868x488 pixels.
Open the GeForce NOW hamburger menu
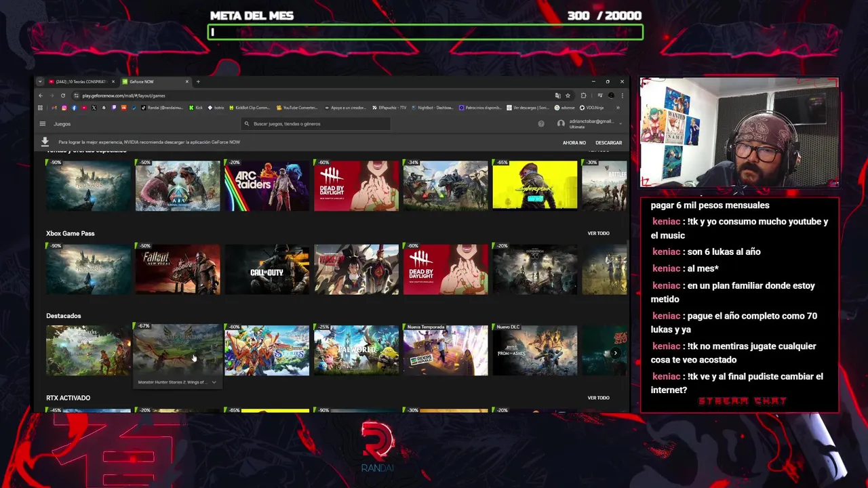42,124
